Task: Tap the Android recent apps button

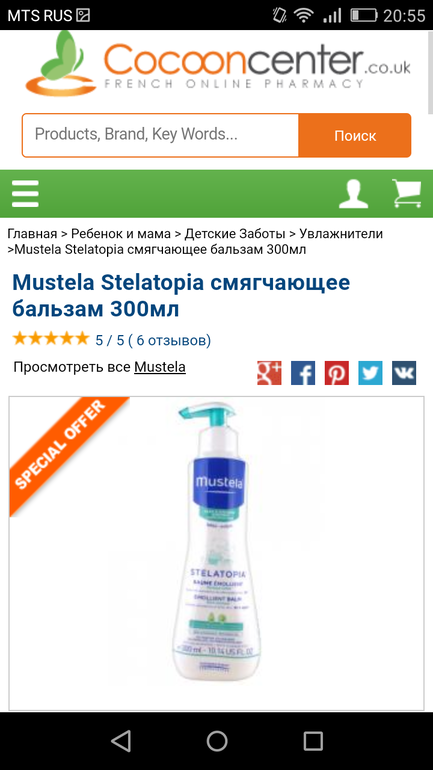Action: click(x=313, y=741)
